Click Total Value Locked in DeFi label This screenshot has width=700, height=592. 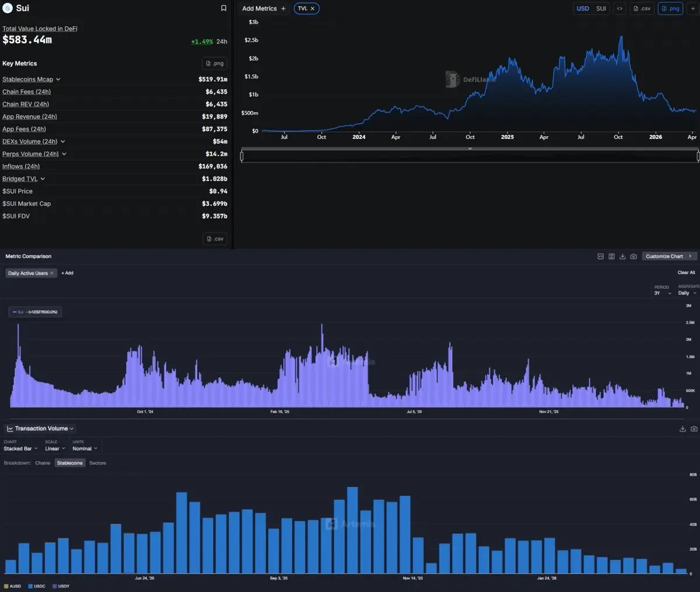[x=40, y=29]
